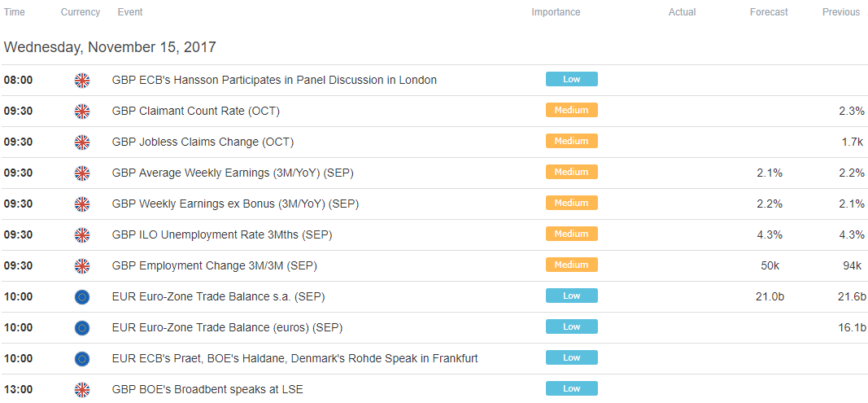Click the Forecast column header

pos(769,12)
